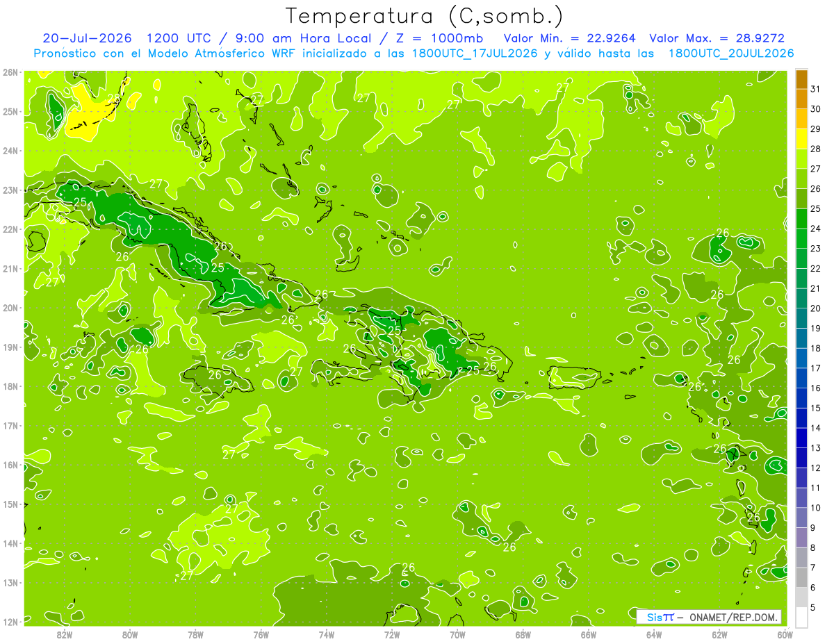The image size is (834, 644).
Task: Pick the dark blue colorbar segment between 13 and 14
Action: click(x=801, y=438)
